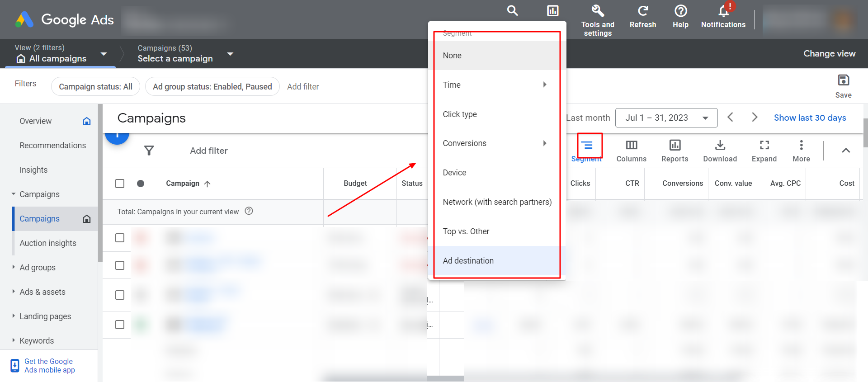Click the Campaign status: All filter chip
The width and height of the screenshot is (868, 382).
95,86
